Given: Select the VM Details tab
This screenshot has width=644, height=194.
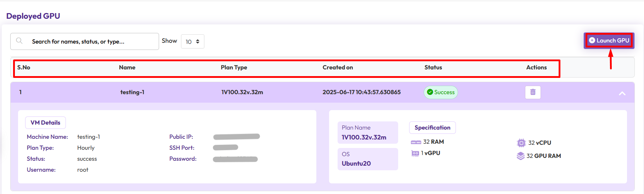Looking at the screenshot, I should [x=45, y=123].
